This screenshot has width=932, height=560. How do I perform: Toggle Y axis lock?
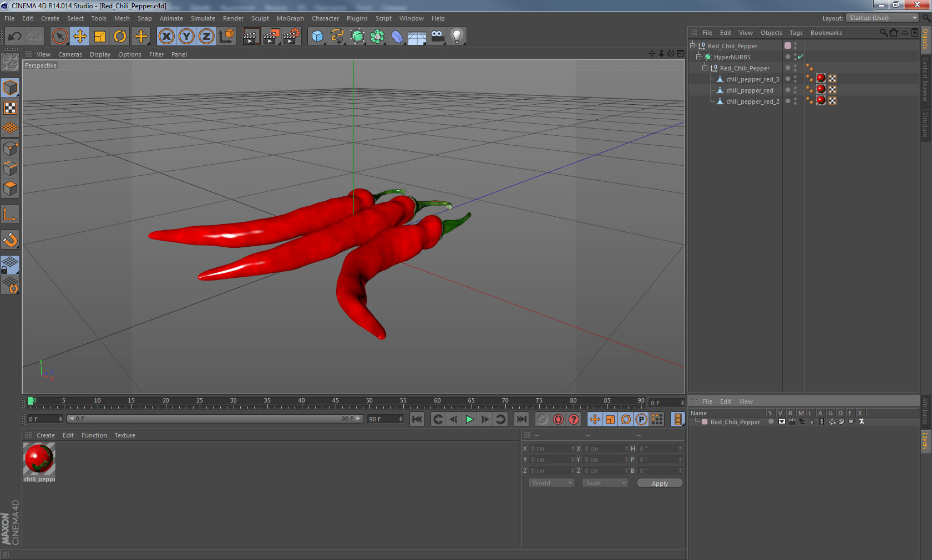tap(186, 37)
